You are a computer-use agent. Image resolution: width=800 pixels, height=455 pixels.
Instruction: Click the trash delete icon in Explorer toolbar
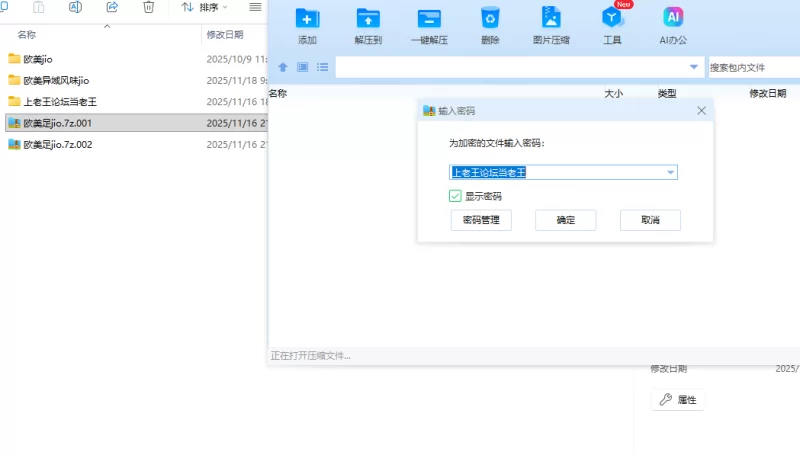coord(148,7)
